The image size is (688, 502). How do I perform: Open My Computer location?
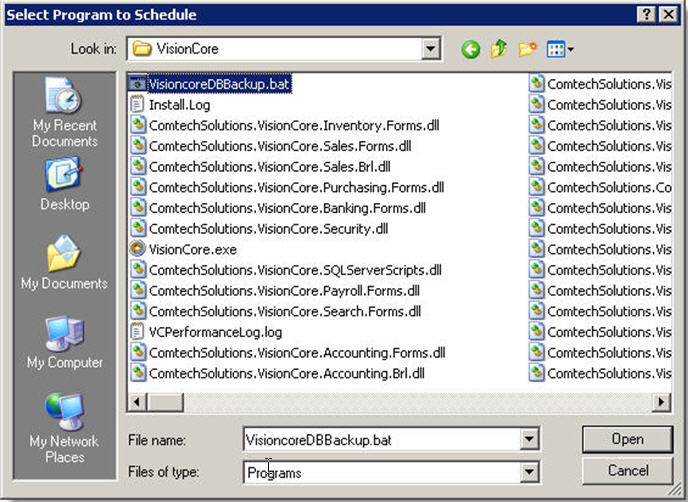[64, 343]
